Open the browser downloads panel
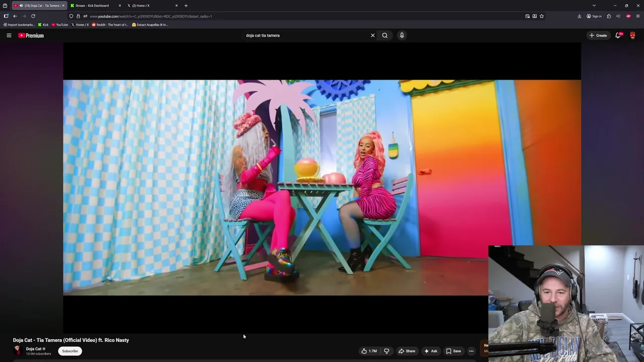The width and height of the screenshot is (644, 362). 579,16
